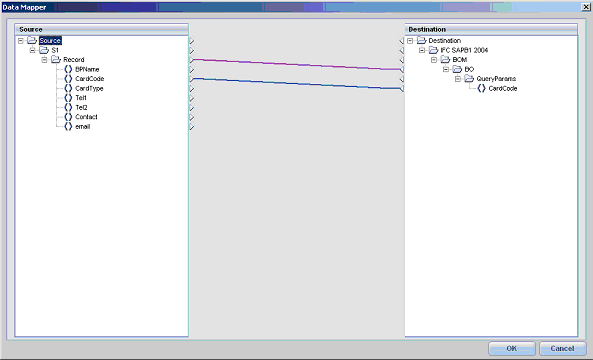
Task: Click the braces icon of destination CardCode
Action: click(x=481, y=88)
